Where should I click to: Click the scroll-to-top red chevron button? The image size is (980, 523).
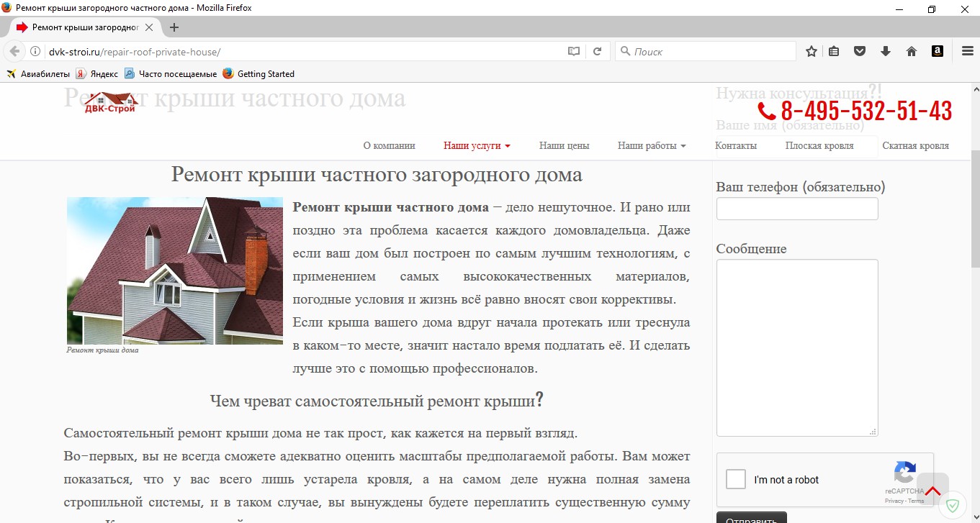point(933,491)
